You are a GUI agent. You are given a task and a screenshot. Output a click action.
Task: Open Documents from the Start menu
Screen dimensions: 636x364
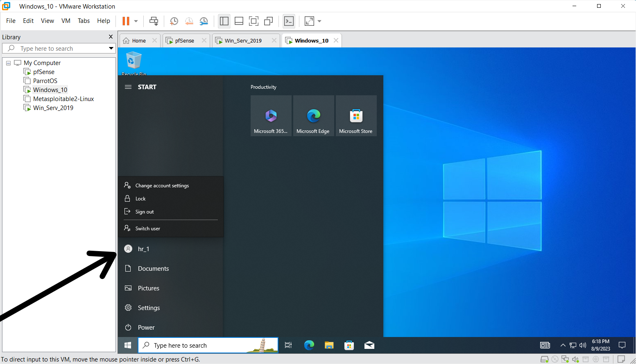(170, 269)
